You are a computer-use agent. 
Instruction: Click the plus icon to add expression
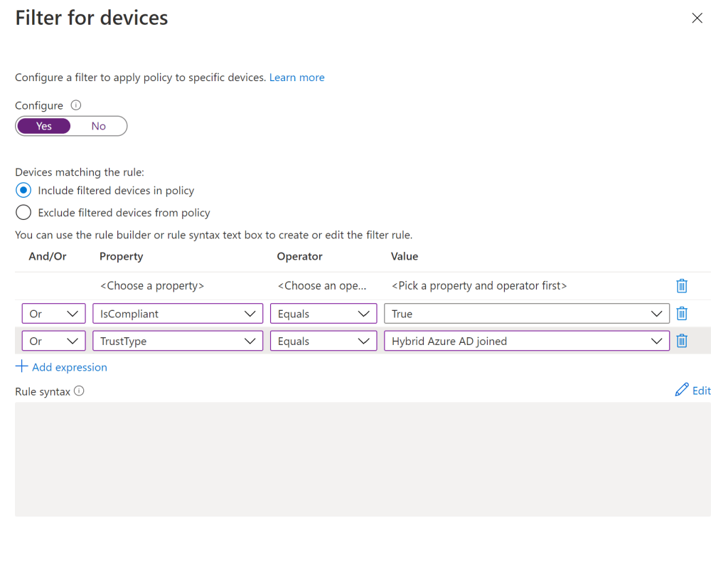(22, 366)
